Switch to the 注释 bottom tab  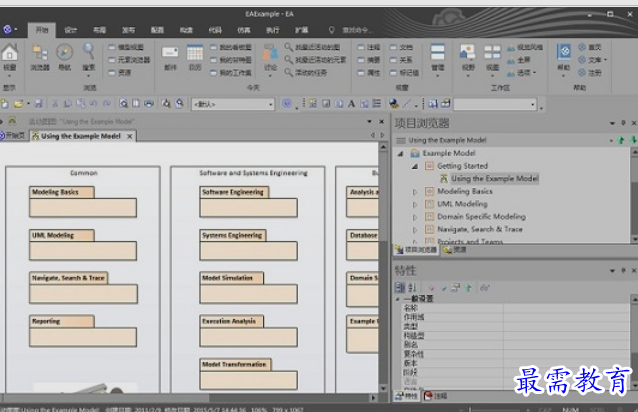(436, 396)
